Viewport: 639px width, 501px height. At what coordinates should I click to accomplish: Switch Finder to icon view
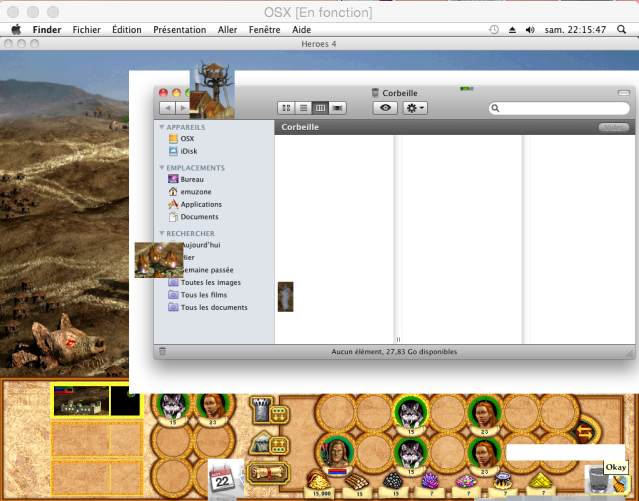[286, 108]
